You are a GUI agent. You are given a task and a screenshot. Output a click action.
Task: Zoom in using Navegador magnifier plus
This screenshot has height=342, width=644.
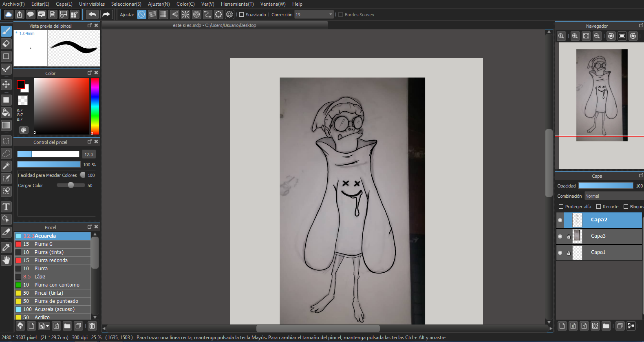pos(575,36)
